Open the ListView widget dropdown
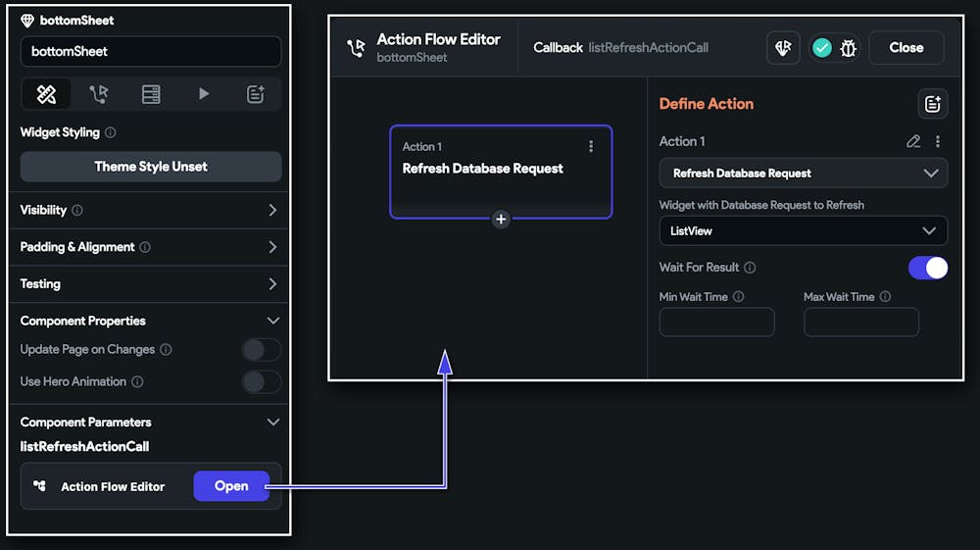The height and width of the screenshot is (550, 980). pyautogui.click(x=804, y=230)
